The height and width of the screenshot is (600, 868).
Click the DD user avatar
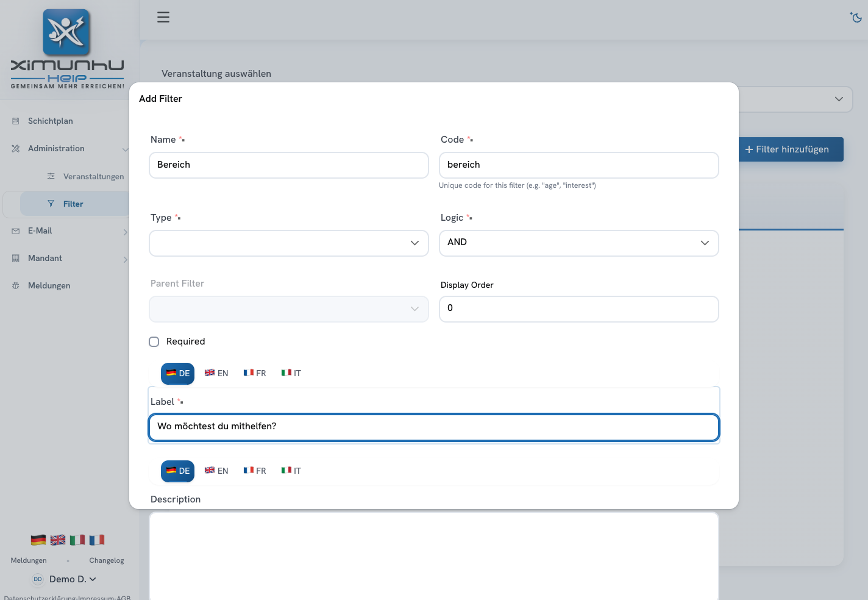[x=38, y=579]
